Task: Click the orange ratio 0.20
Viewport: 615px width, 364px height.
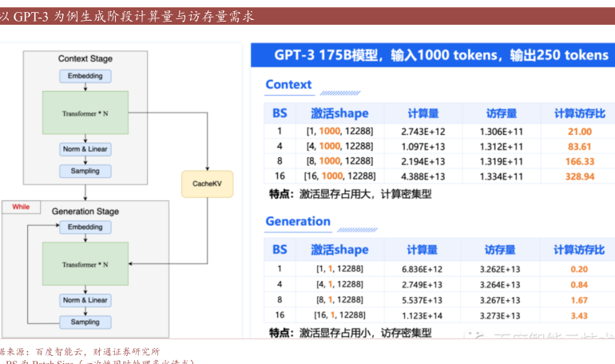Action: tap(579, 269)
